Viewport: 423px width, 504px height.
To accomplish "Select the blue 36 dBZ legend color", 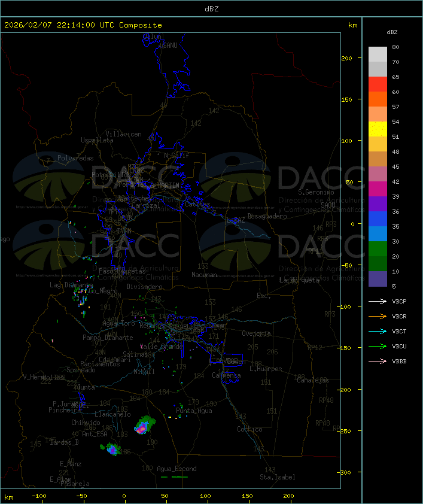I will pos(378,219).
